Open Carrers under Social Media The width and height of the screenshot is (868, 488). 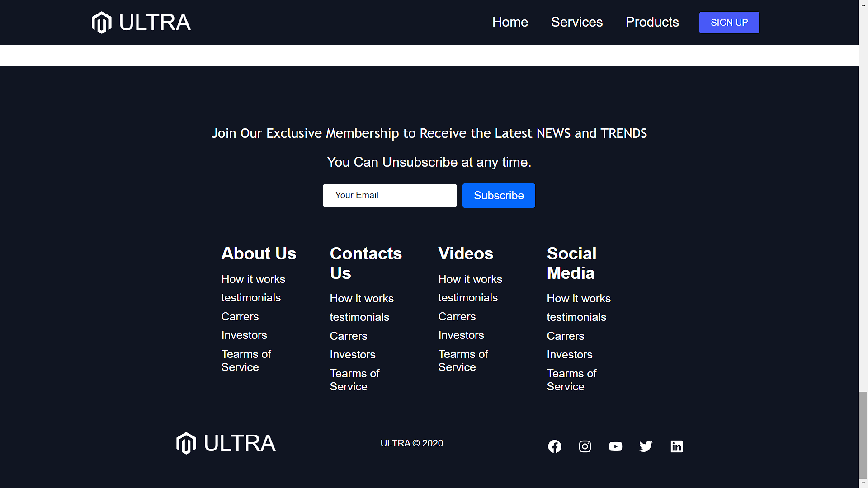coord(566,336)
